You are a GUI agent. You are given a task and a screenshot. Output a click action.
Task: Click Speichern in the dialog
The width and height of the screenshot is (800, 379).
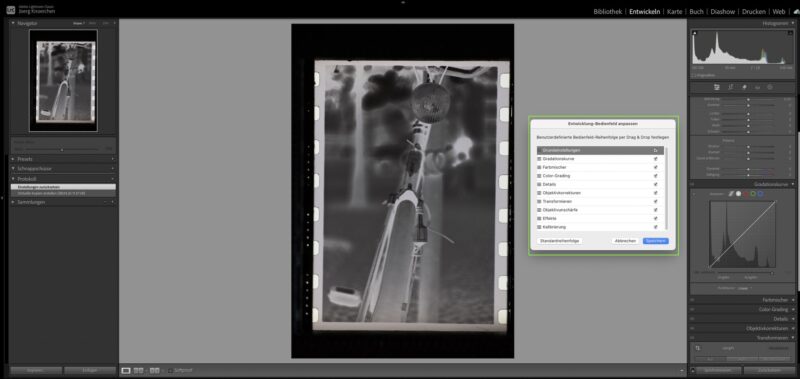pos(656,241)
